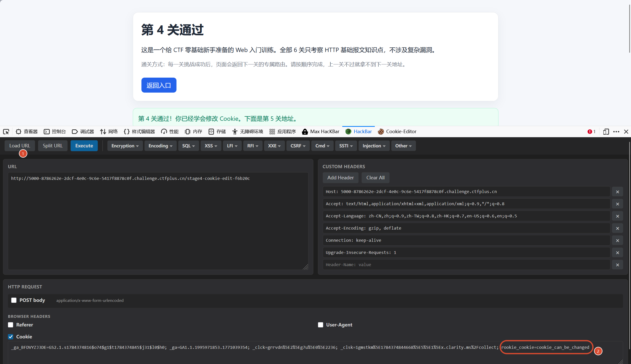631x364 pixels.
Task: Remove the Connection keep-alive header row
Action: [x=618, y=240]
